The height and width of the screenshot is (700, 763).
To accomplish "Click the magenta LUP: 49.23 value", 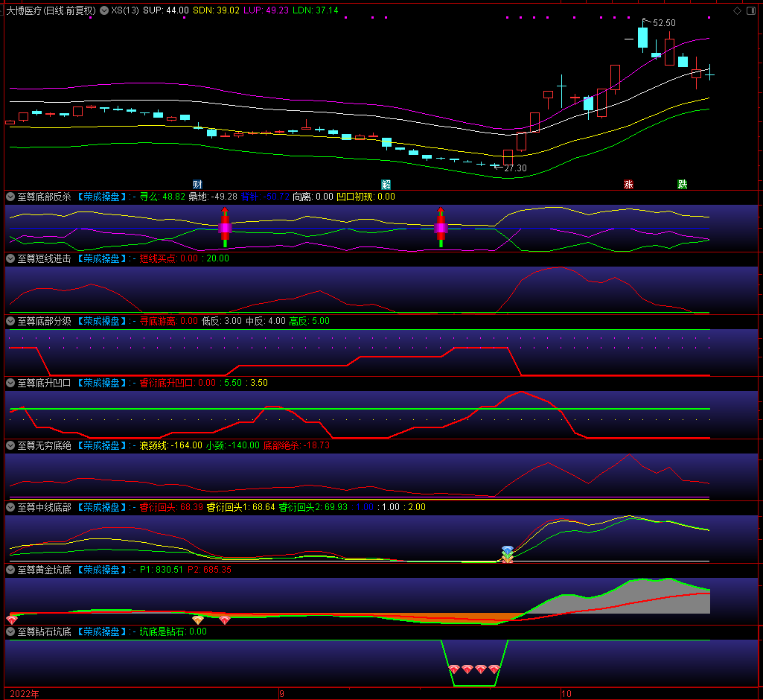I will [266, 10].
